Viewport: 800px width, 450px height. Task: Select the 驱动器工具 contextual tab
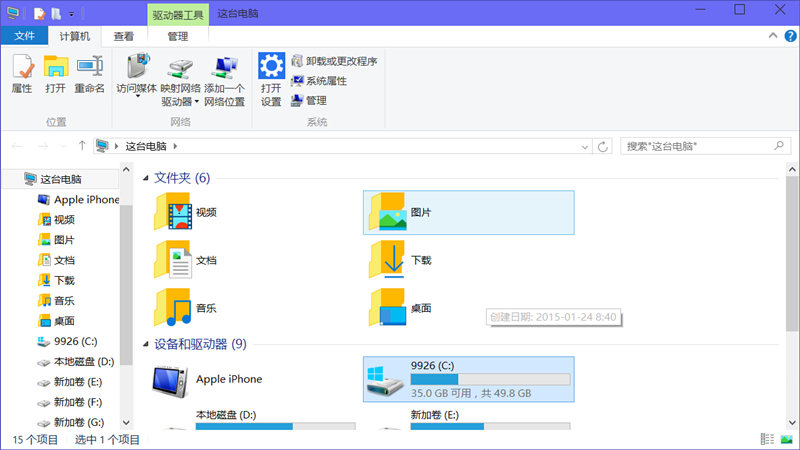tap(178, 15)
